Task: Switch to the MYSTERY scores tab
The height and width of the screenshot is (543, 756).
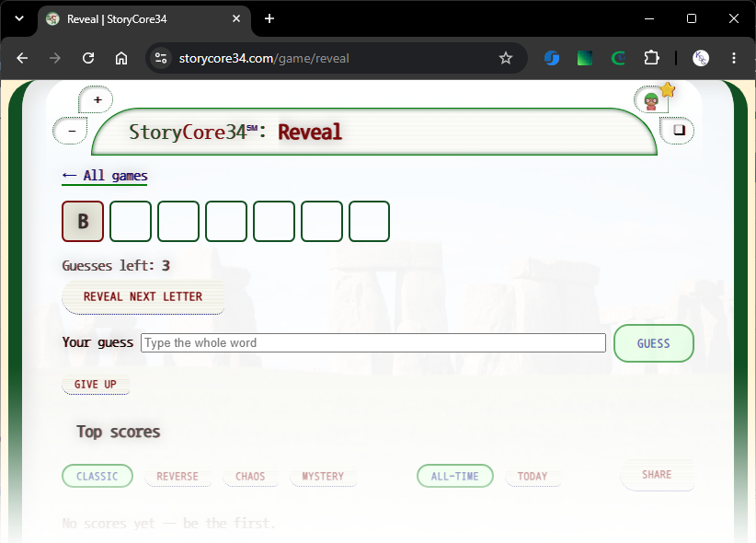Action: (x=323, y=476)
